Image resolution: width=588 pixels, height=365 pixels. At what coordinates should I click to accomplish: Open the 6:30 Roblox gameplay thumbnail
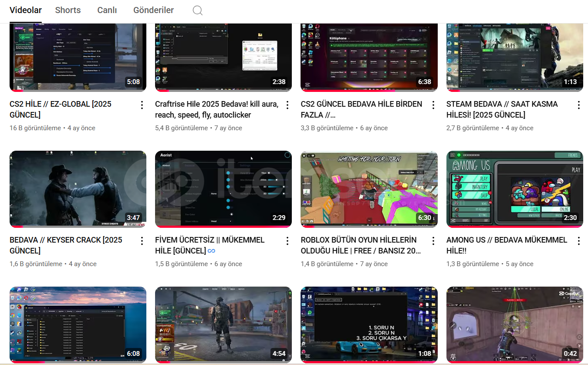click(369, 189)
